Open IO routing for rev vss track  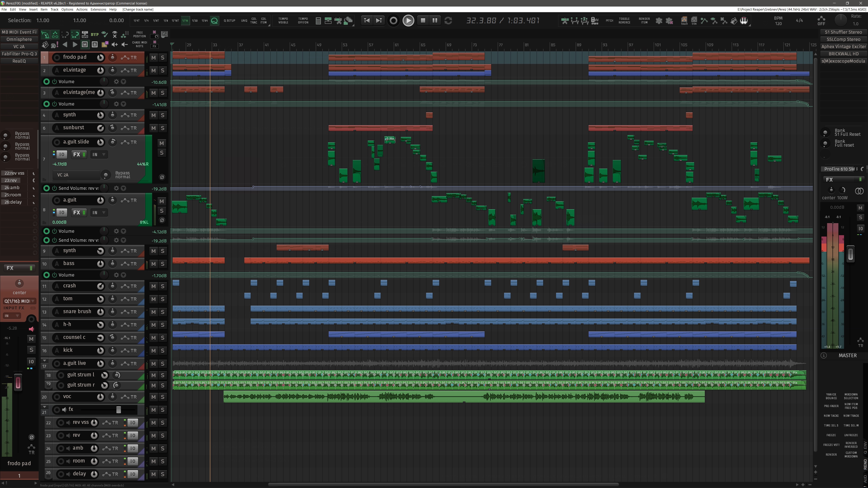(x=133, y=423)
